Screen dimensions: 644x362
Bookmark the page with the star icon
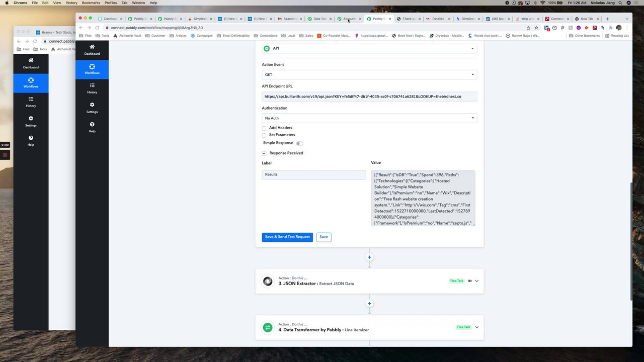click(536, 28)
